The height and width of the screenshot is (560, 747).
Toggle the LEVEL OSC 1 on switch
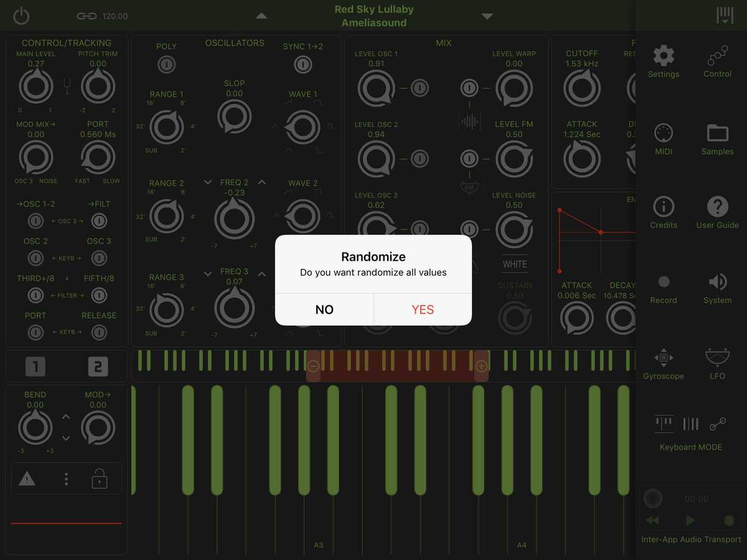[x=420, y=88]
